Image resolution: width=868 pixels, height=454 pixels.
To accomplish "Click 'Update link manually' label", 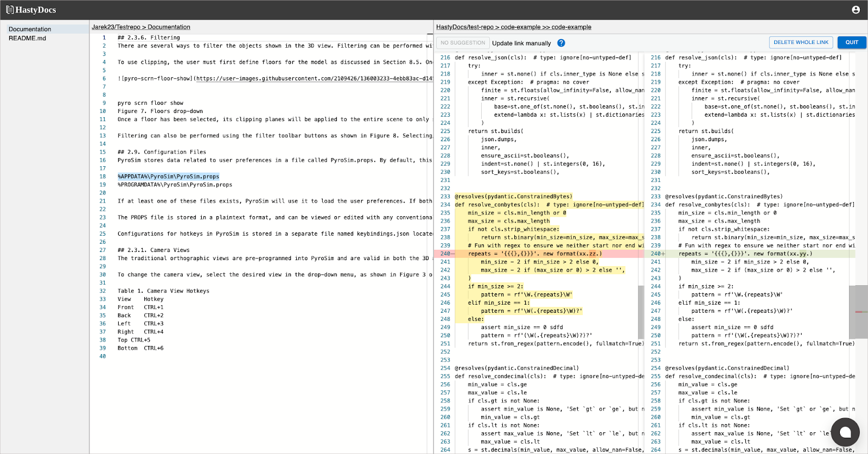I will [521, 43].
